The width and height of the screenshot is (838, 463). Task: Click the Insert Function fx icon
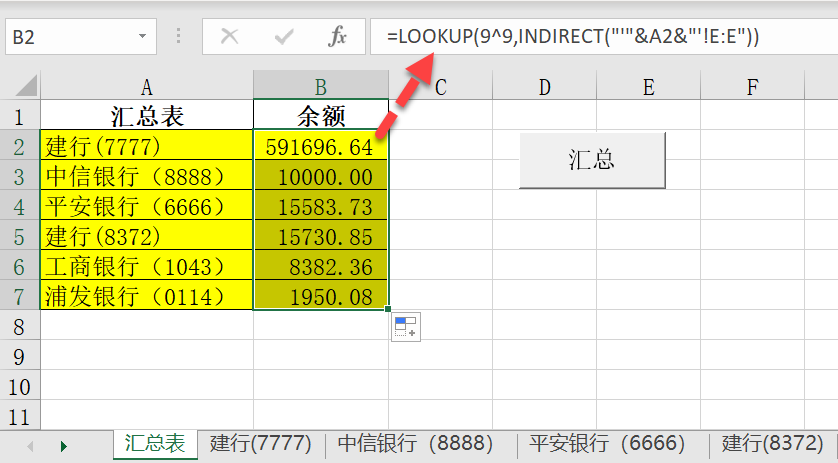tap(337, 36)
